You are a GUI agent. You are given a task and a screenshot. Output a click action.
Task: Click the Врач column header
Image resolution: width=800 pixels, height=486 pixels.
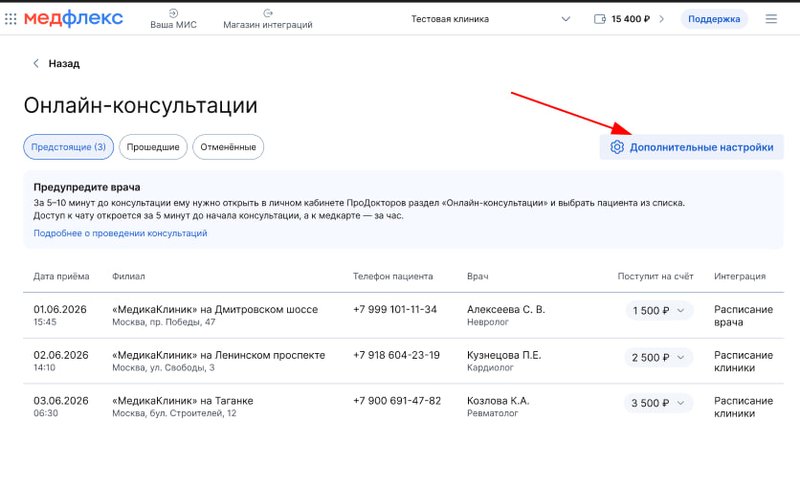(478, 276)
